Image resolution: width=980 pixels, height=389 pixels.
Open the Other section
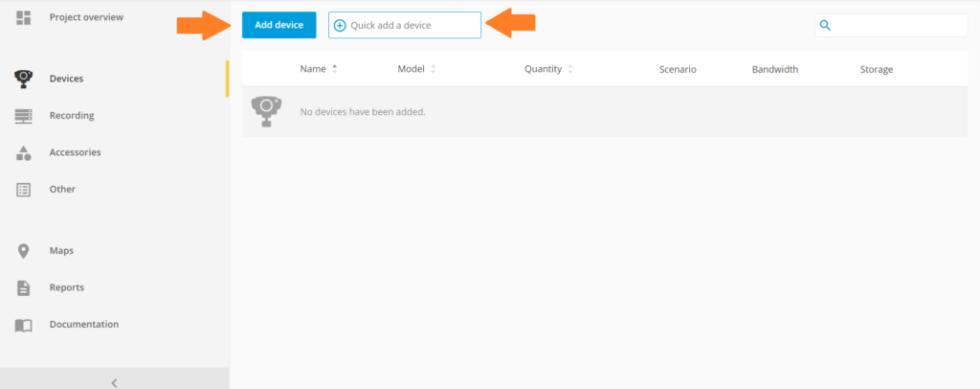point(62,190)
